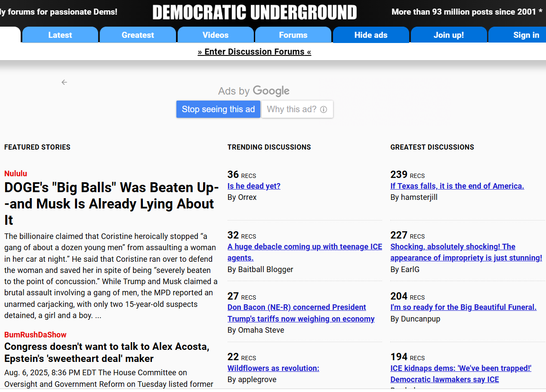Click the '194 RECS' count
The image size is (546, 392).
pos(407,357)
